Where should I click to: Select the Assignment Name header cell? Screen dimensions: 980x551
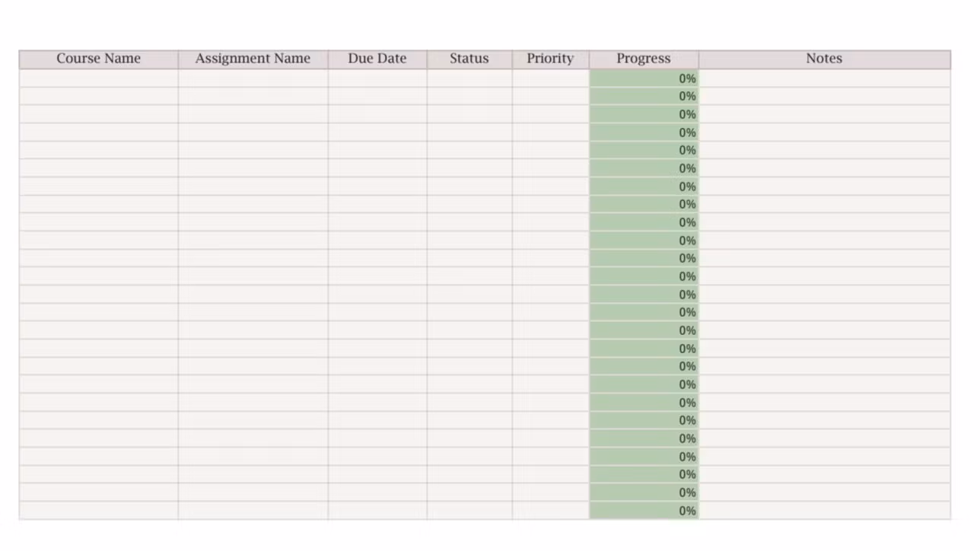click(253, 59)
